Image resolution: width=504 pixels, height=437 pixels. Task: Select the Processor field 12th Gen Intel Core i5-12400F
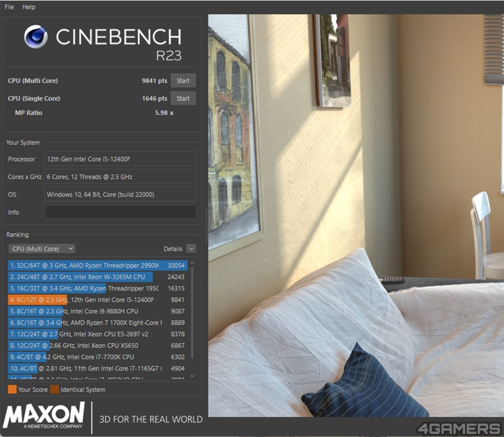click(x=120, y=159)
